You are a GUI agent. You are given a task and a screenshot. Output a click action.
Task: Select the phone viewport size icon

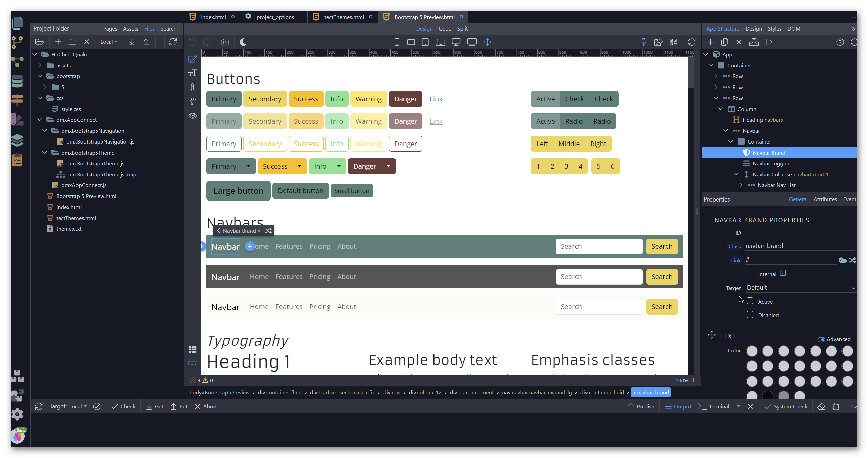[x=397, y=42]
